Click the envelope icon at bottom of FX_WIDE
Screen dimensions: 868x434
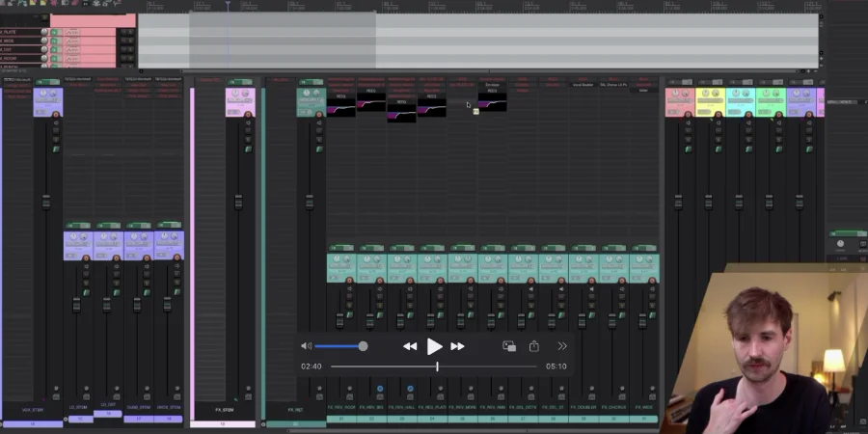coord(652,397)
